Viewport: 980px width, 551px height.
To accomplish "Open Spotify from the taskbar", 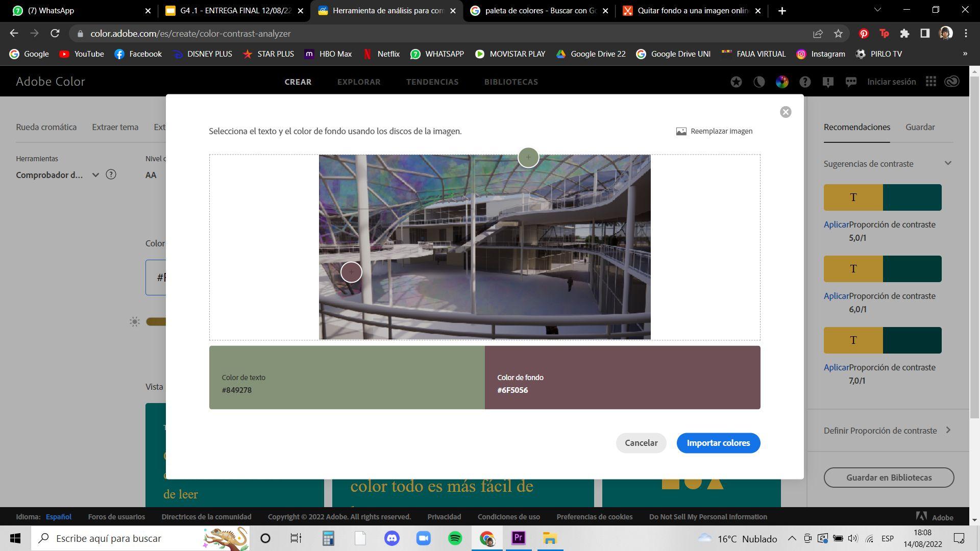I will (x=455, y=538).
